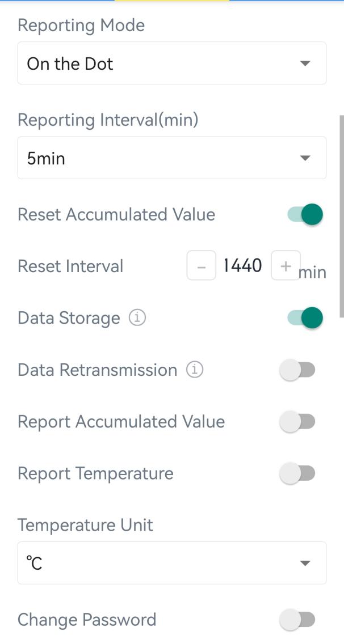Enable Data Retransmission switch
Screen dimensions: 344x644
pyautogui.click(x=298, y=370)
